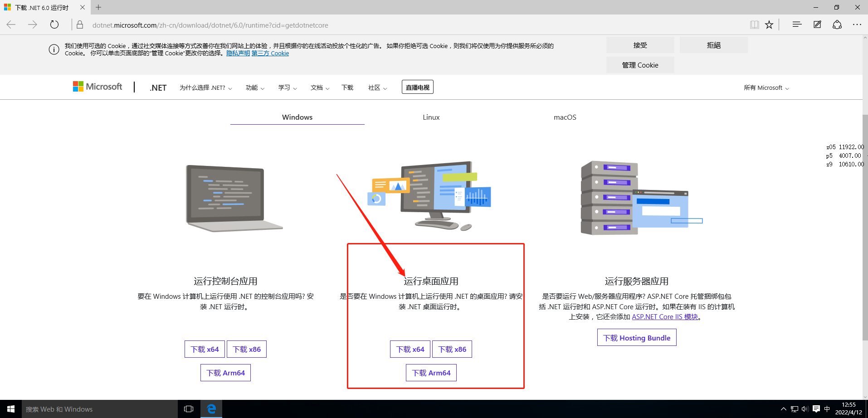Refresh the current page
The height and width of the screenshot is (418, 868).
click(54, 24)
